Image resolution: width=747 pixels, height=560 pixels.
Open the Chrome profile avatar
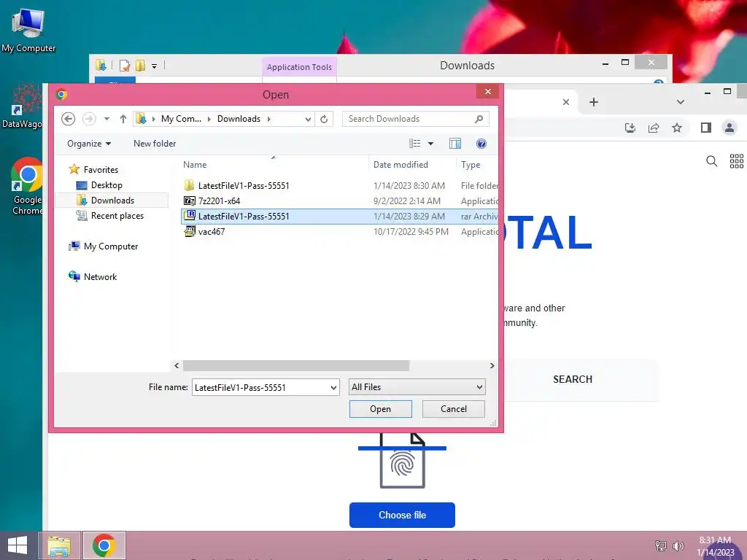pyautogui.click(x=729, y=128)
